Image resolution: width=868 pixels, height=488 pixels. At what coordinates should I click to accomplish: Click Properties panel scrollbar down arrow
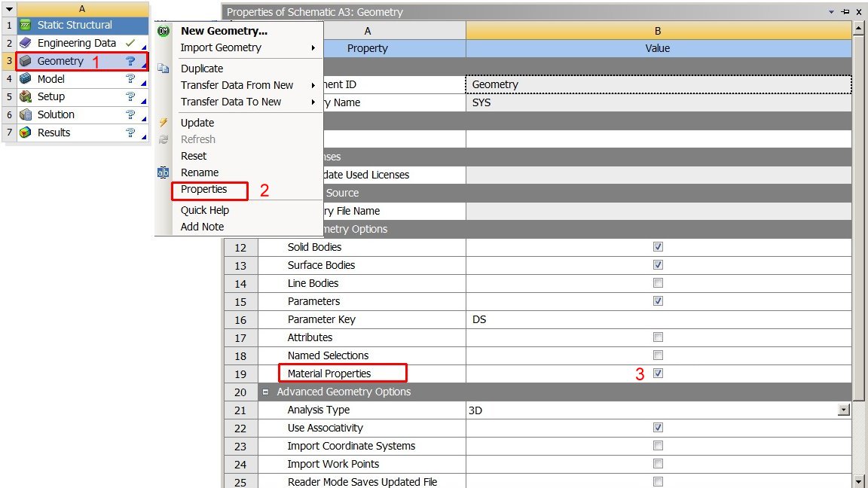pyautogui.click(x=859, y=480)
